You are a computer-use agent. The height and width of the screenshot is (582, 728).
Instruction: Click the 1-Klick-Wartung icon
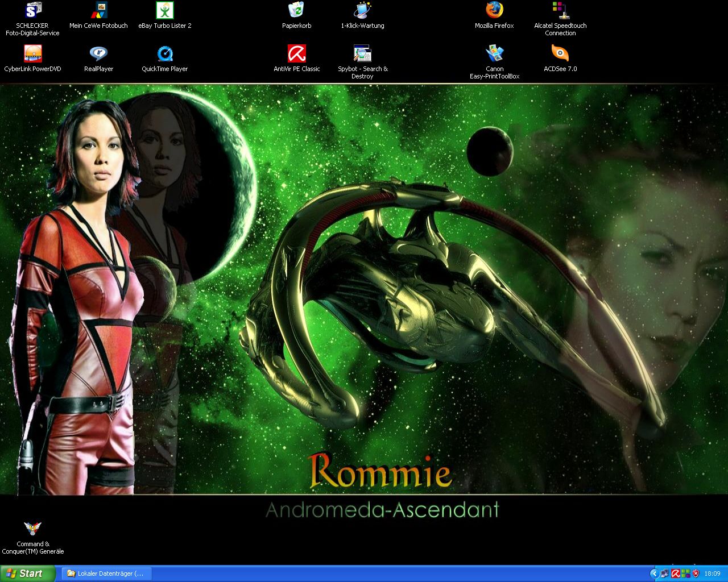tap(362, 11)
